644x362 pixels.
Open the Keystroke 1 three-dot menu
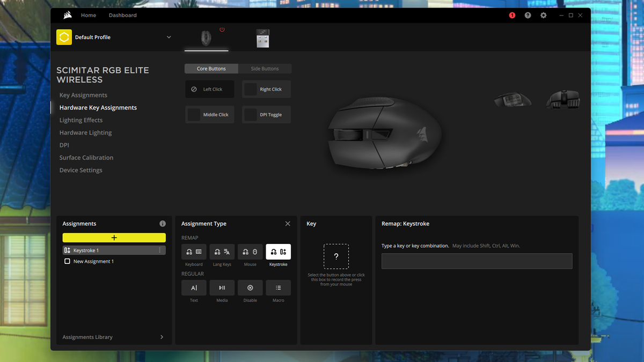coord(159,250)
